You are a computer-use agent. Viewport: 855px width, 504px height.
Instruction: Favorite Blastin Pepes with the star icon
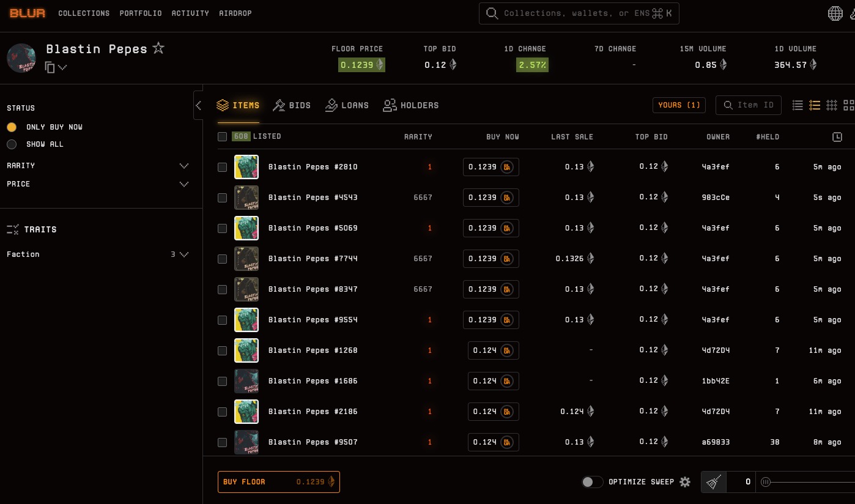point(158,48)
